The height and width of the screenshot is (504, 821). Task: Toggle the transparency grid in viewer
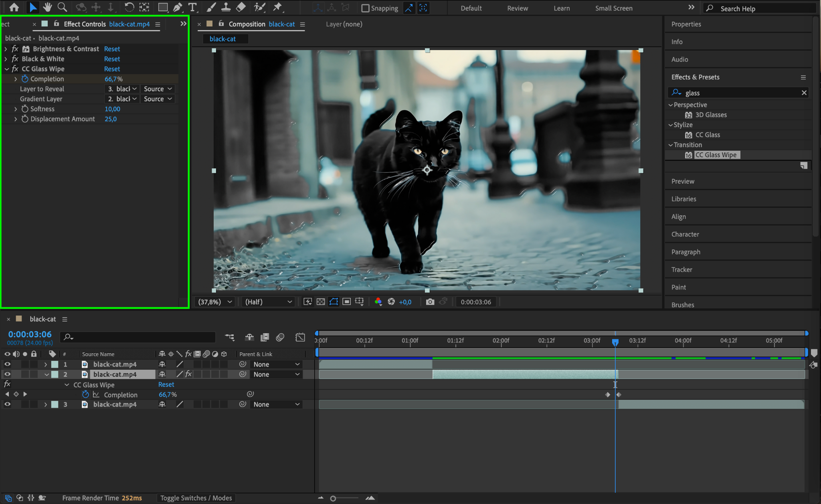click(321, 302)
